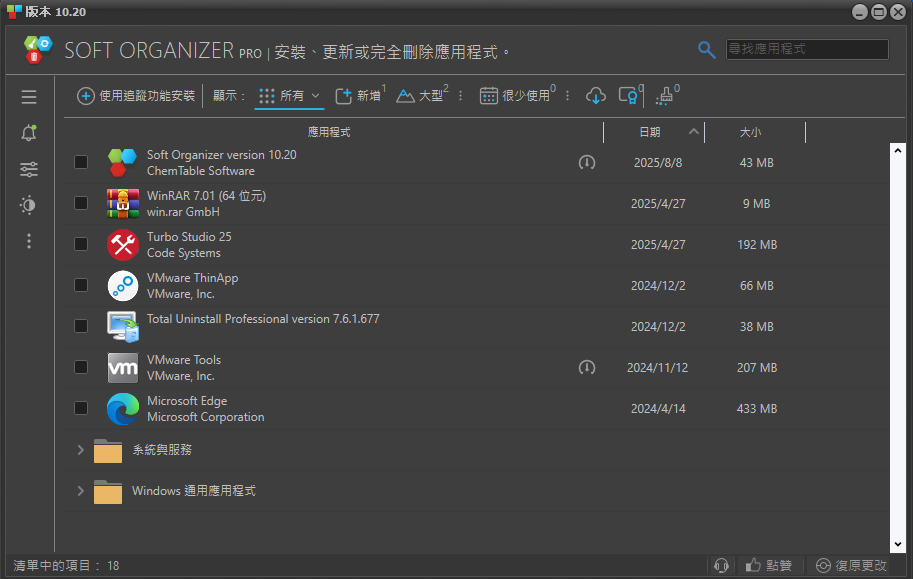This screenshot has width=913, height=579.
Task: Filter by 很少使用 applications
Action: click(518, 96)
